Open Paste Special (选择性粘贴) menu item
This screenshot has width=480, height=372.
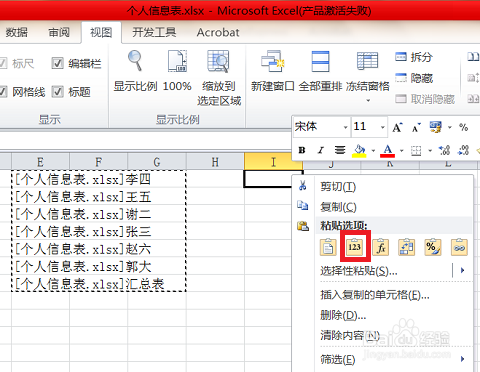tap(359, 271)
